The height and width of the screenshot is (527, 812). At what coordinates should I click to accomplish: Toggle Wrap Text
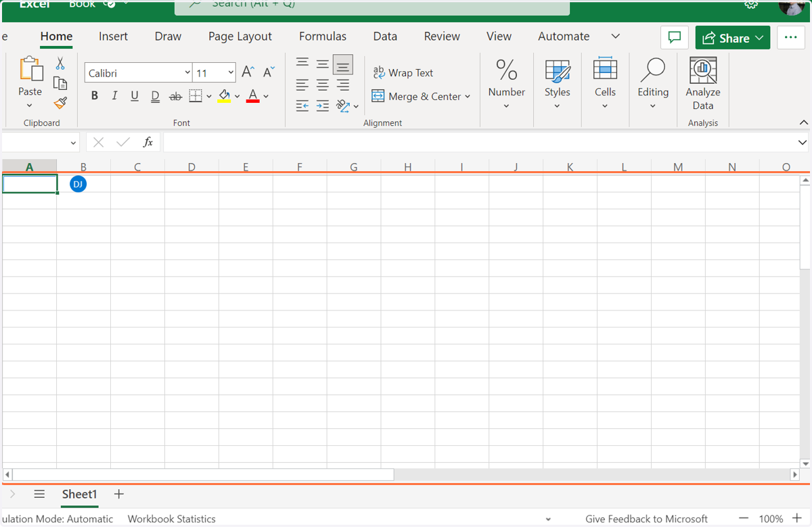[403, 73]
